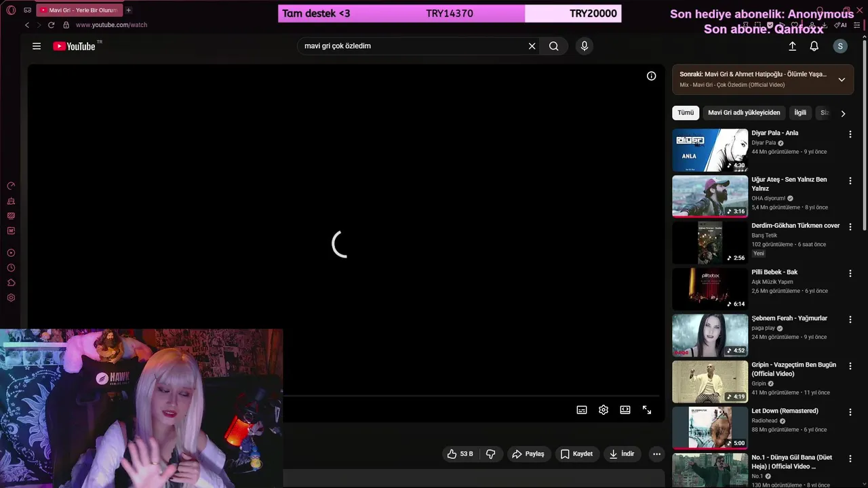
Task: Open the Diyar Pala - Anla thumbnail
Action: (x=710, y=150)
